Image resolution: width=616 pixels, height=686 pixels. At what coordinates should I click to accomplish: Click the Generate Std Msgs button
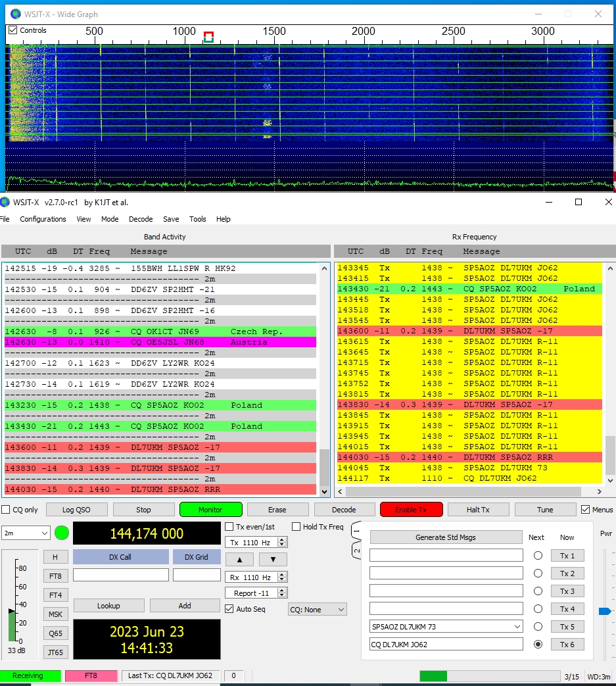[445, 537]
